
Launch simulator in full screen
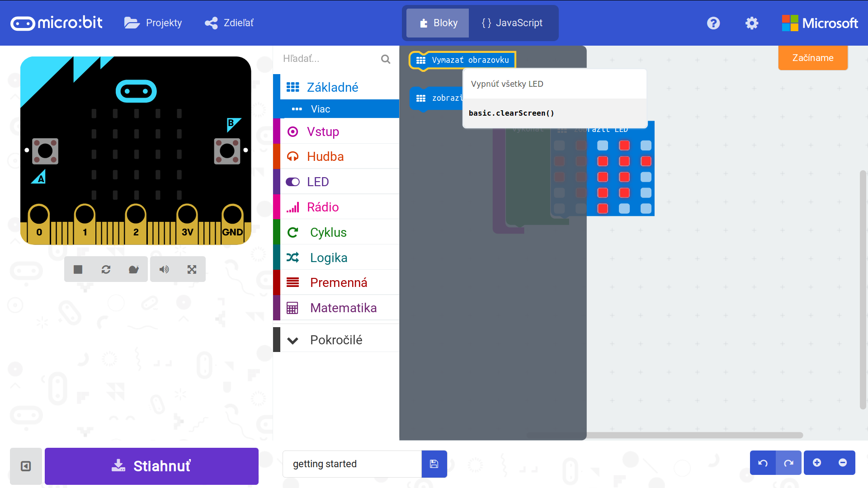(x=192, y=270)
